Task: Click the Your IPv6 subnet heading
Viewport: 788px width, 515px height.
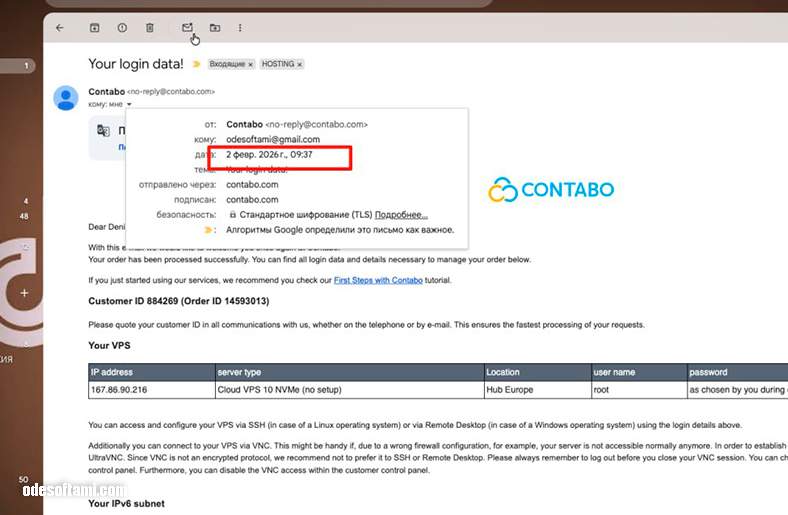Action: 127,504
